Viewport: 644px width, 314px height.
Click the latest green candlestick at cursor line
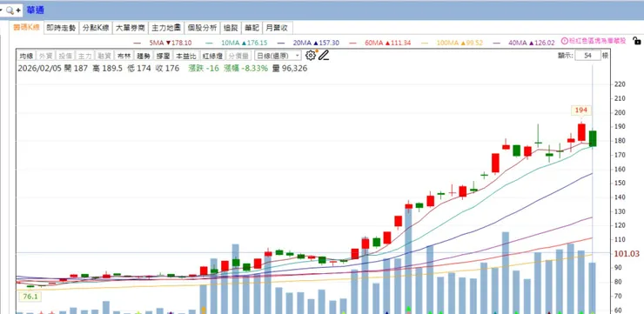pos(593,139)
